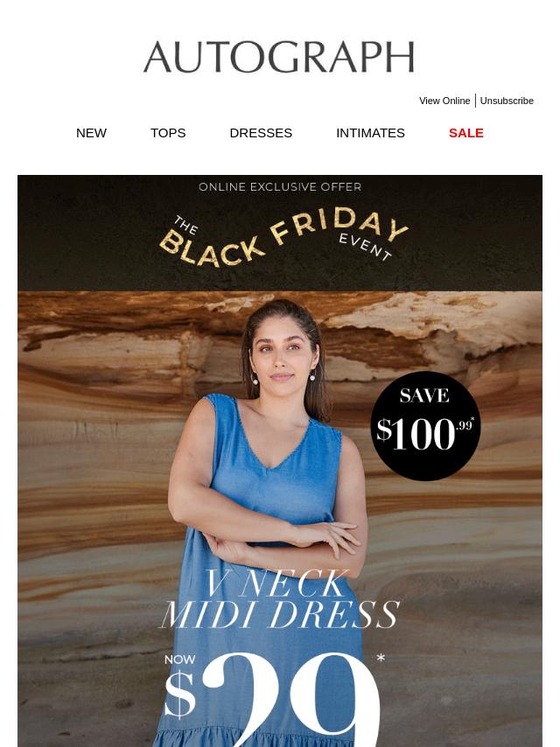Viewport: 560px width, 747px height.
Task: Select DRESSES in the navigation bar
Action: (x=261, y=133)
